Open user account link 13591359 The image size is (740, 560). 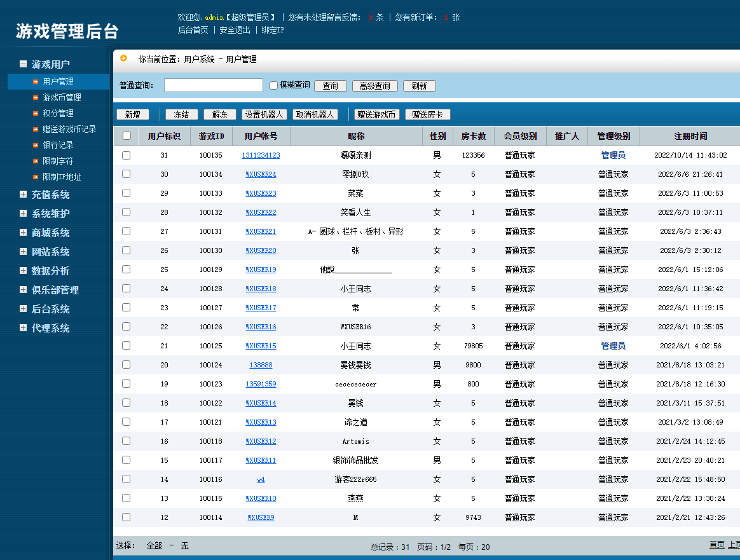point(261,384)
